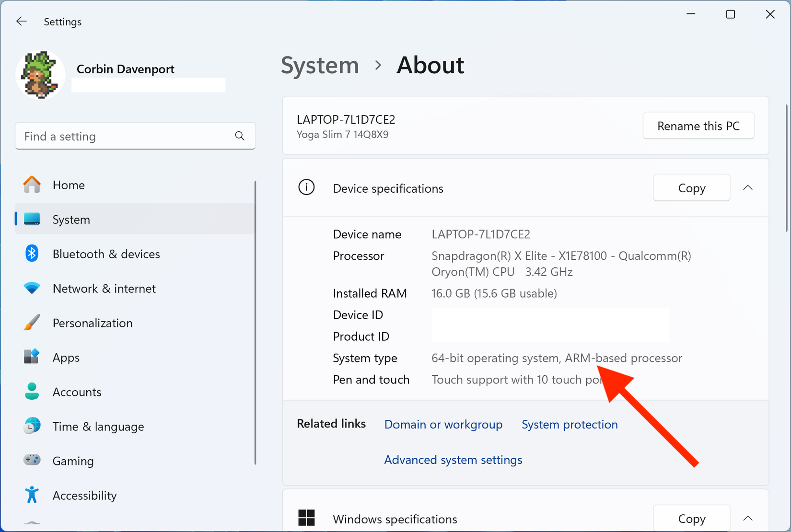791x532 pixels.
Task: Click Domain or workgroup link
Action: tap(443, 424)
